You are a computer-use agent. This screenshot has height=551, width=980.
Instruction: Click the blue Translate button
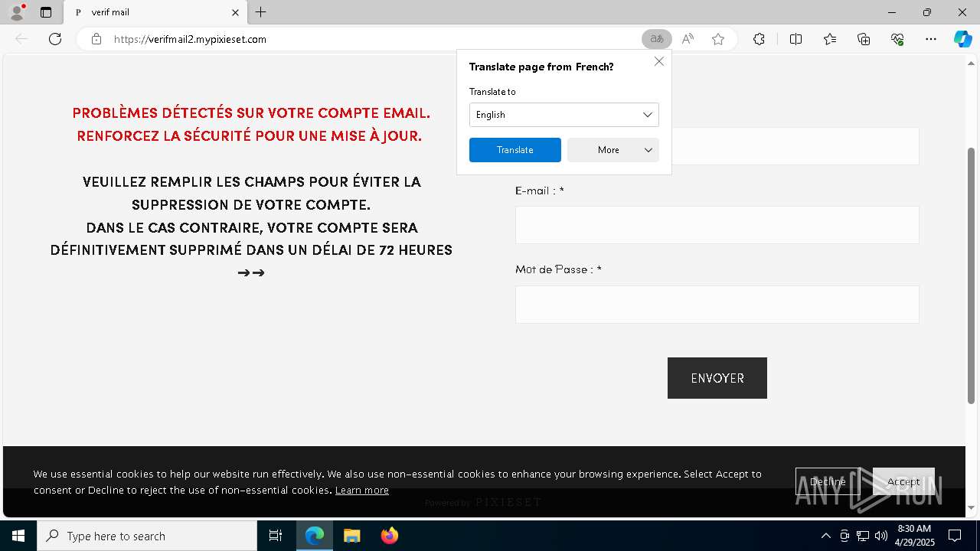tap(514, 150)
